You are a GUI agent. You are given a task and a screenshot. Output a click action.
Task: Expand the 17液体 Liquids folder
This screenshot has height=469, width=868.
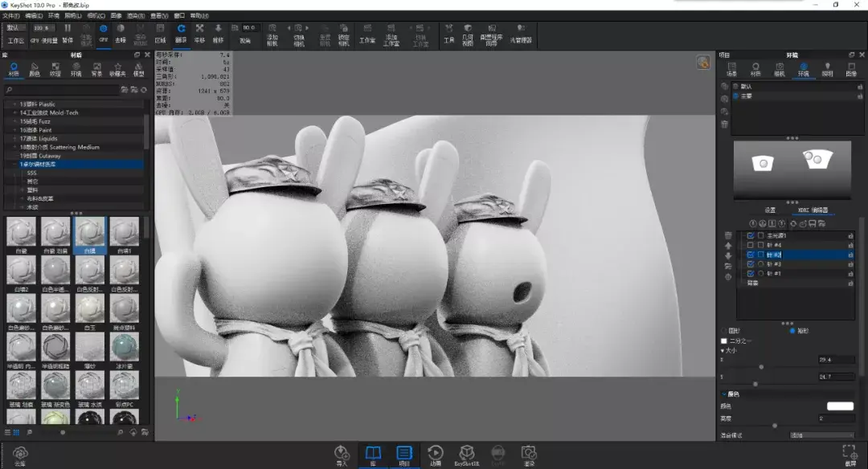pos(15,138)
